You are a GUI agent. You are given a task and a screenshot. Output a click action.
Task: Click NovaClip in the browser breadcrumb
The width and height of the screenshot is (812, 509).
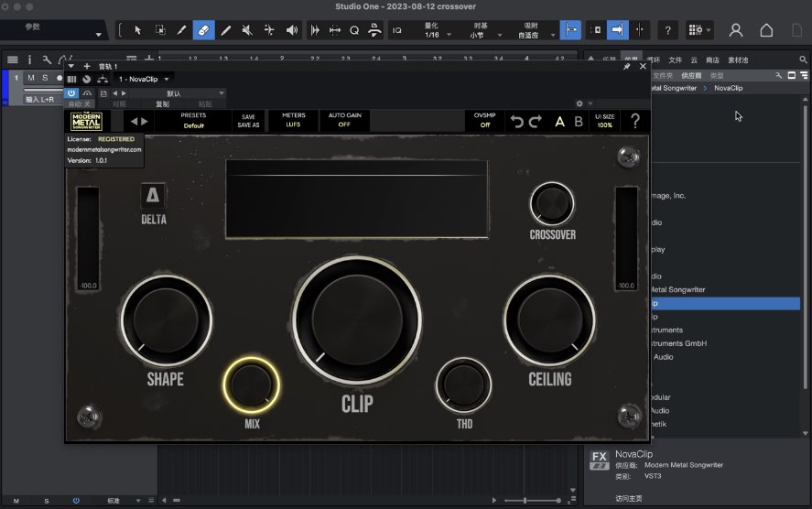tap(728, 88)
